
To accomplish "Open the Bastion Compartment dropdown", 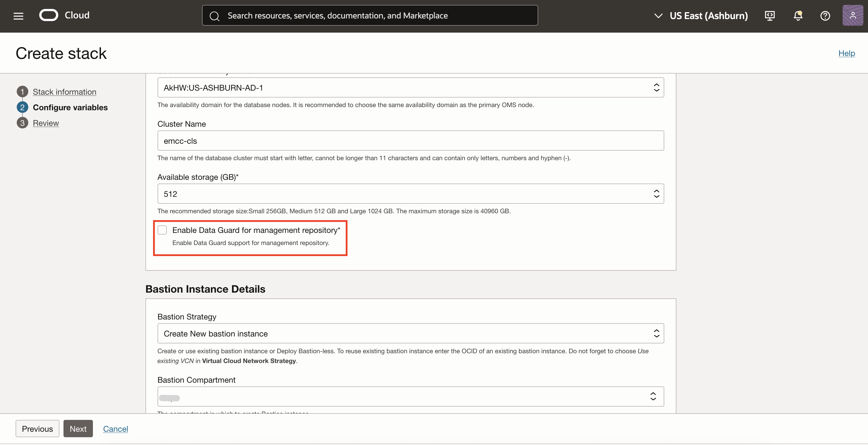I will 410,397.
